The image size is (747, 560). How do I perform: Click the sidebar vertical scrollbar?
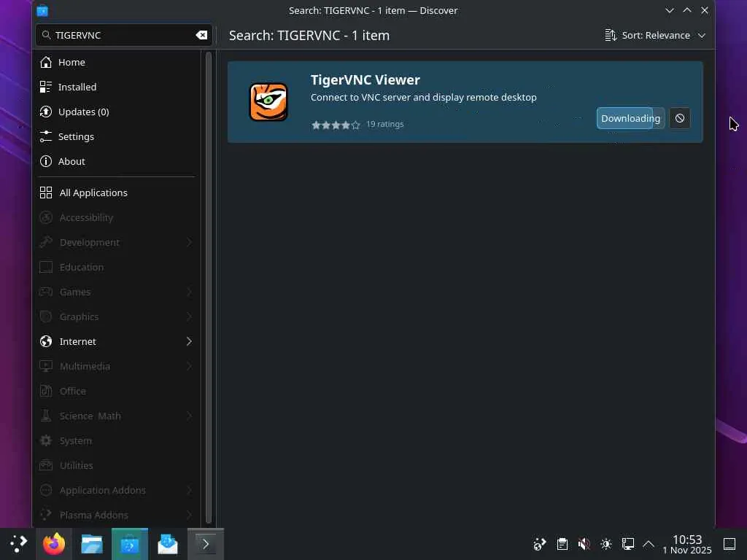[x=208, y=287]
